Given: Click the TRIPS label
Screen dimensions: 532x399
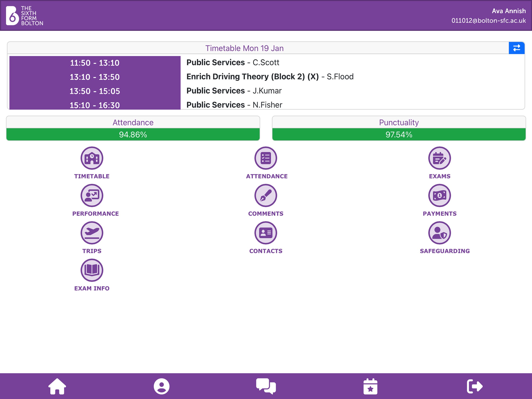Looking at the screenshot, I should [x=92, y=251].
